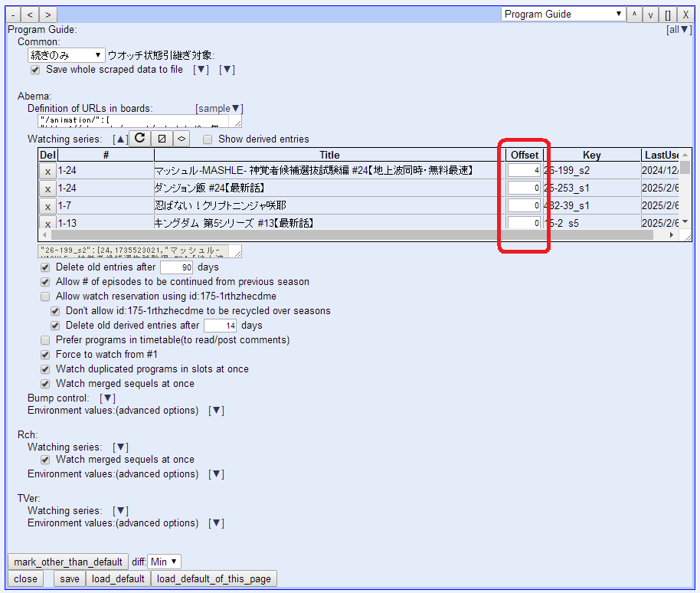
Task: Click the horizontal scrollbar track of the series table
Action: 352,235
